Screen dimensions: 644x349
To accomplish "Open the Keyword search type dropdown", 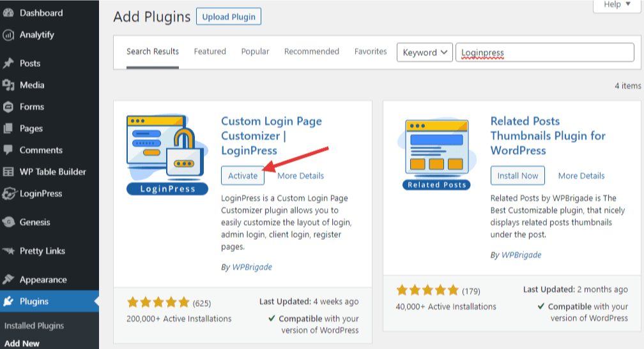I will (x=425, y=52).
